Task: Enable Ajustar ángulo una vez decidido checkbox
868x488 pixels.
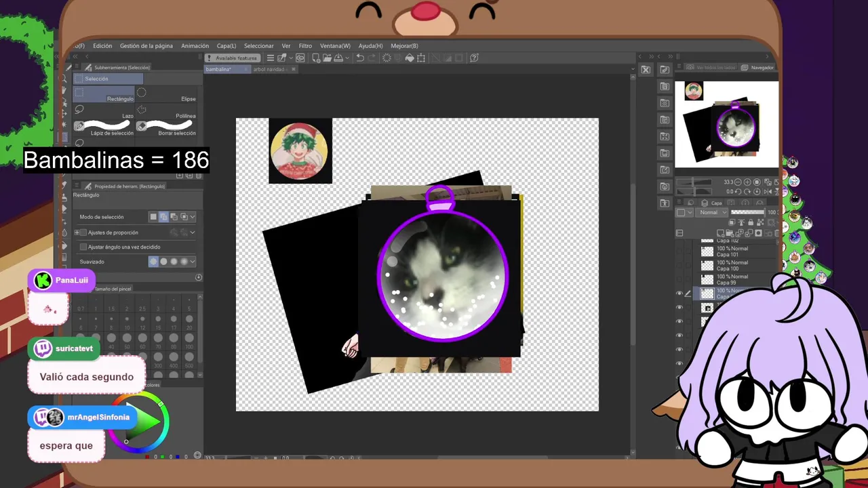Action: tap(83, 247)
